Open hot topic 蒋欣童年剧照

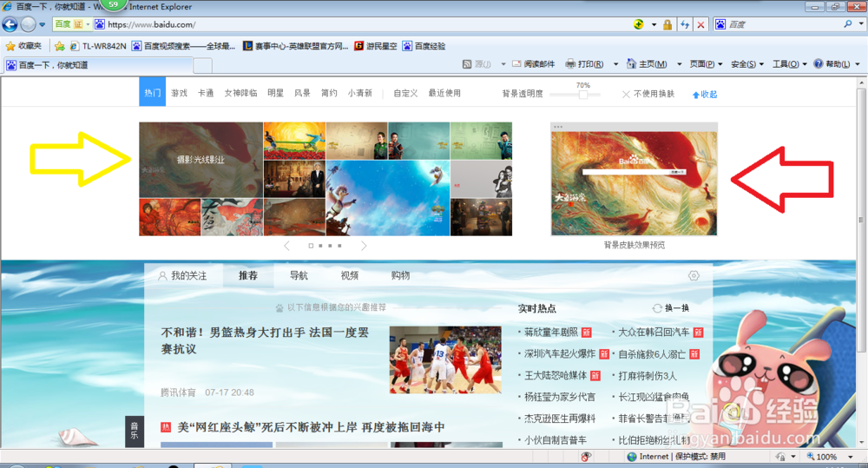pos(551,333)
